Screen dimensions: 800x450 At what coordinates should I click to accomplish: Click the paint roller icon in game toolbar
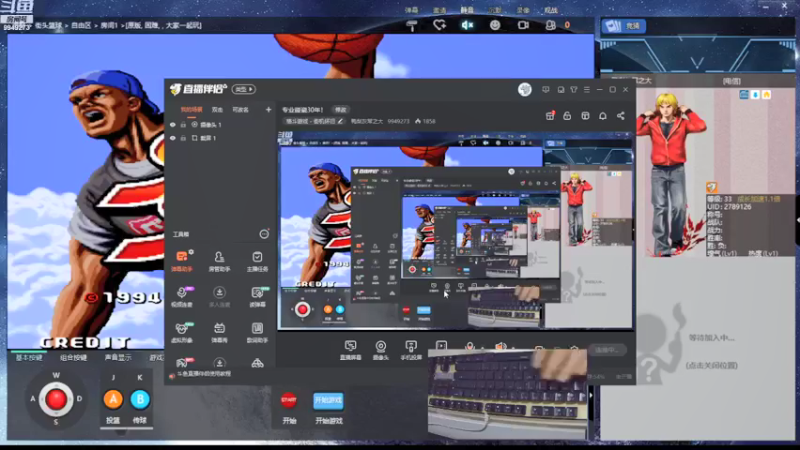coord(412,26)
